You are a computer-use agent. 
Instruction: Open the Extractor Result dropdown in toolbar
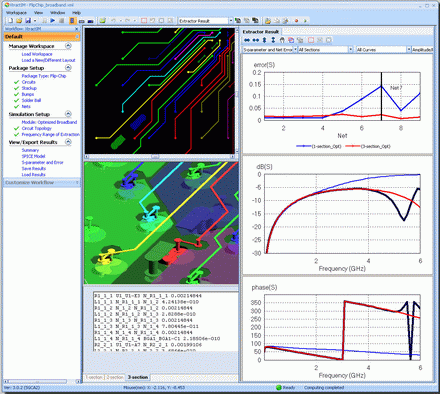pyautogui.click(x=230, y=21)
